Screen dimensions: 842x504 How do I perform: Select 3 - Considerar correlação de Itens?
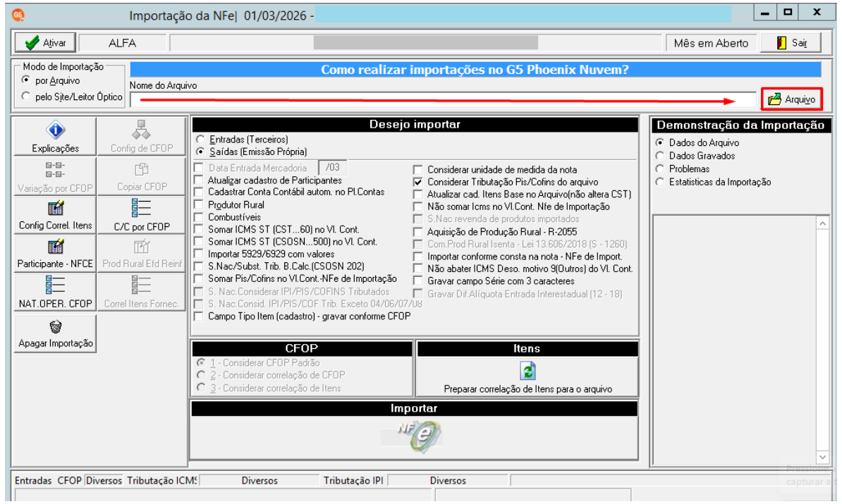click(x=201, y=388)
